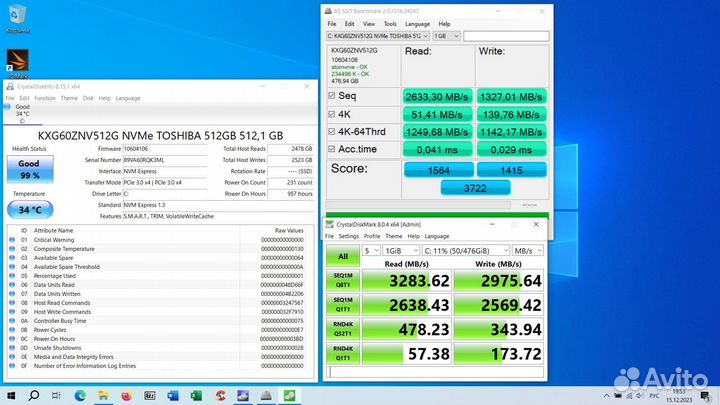The width and height of the screenshot is (720, 405).
Task: Click status icon for Power Cycles row
Action: click(x=12, y=330)
